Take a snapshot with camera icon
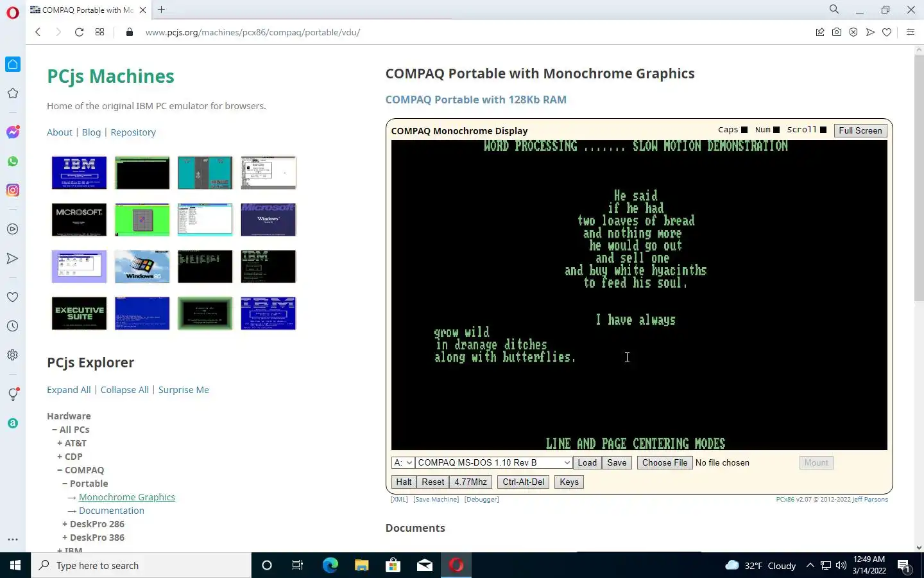 tap(837, 32)
